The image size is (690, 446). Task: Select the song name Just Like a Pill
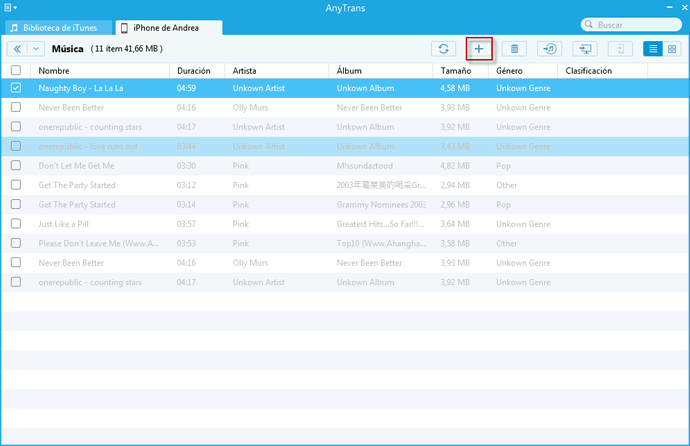[x=63, y=224]
